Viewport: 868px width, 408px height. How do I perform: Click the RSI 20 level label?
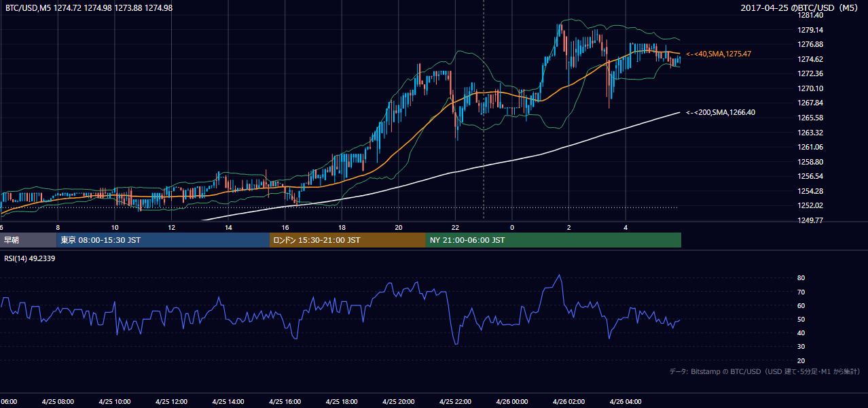coord(801,360)
